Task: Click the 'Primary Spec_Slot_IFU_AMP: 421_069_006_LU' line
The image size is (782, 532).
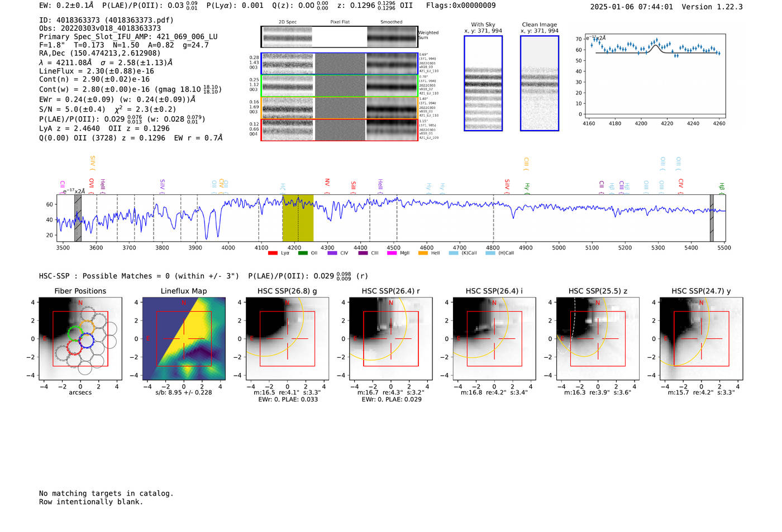Action: (x=128, y=37)
